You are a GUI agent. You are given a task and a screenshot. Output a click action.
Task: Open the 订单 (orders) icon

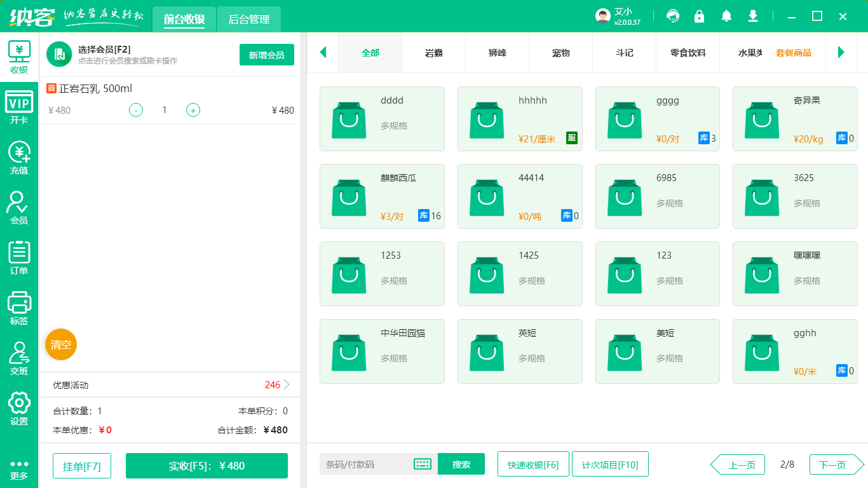tap(19, 254)
